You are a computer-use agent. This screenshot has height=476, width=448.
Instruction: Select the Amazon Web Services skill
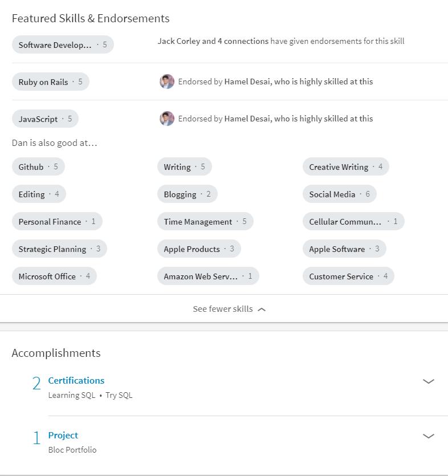(207, 276)
